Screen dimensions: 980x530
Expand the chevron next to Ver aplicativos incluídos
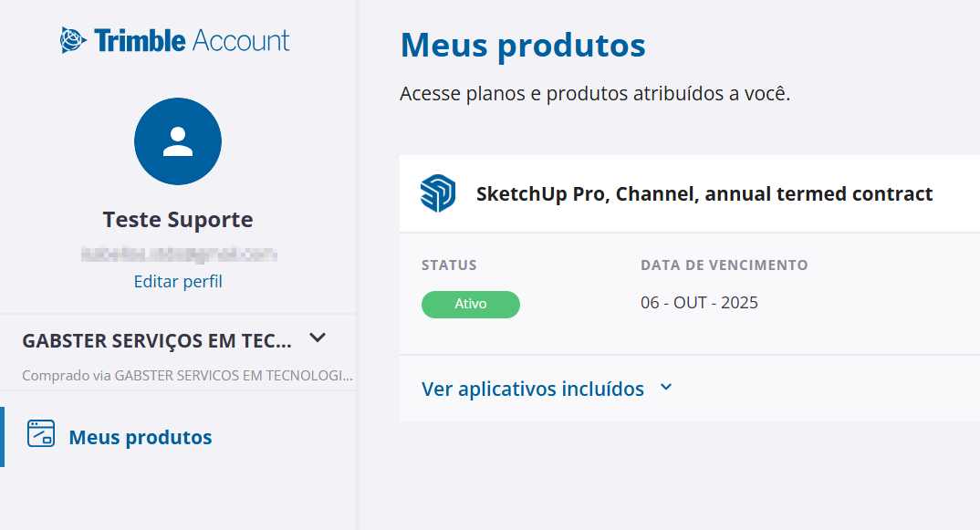click(666, 388)
